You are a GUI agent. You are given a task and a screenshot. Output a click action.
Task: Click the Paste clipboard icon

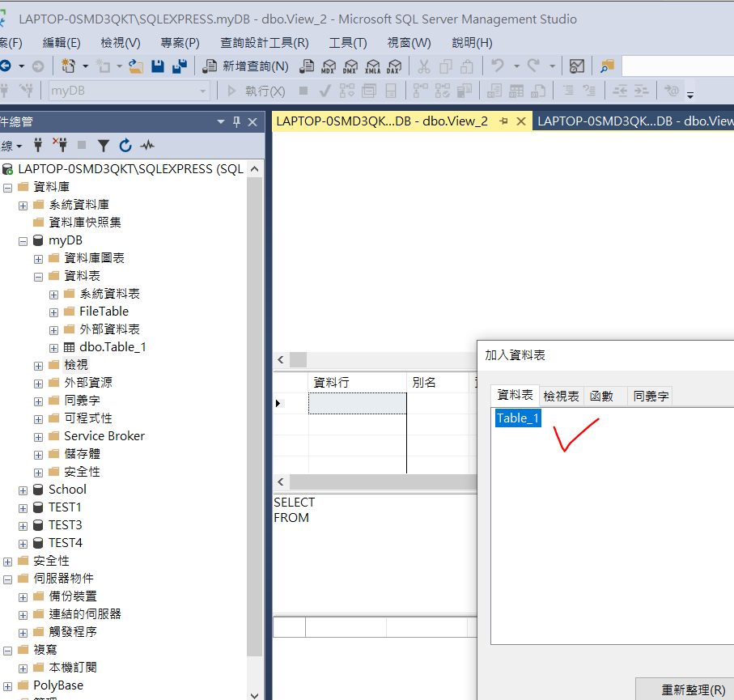(x=467, y=66)
